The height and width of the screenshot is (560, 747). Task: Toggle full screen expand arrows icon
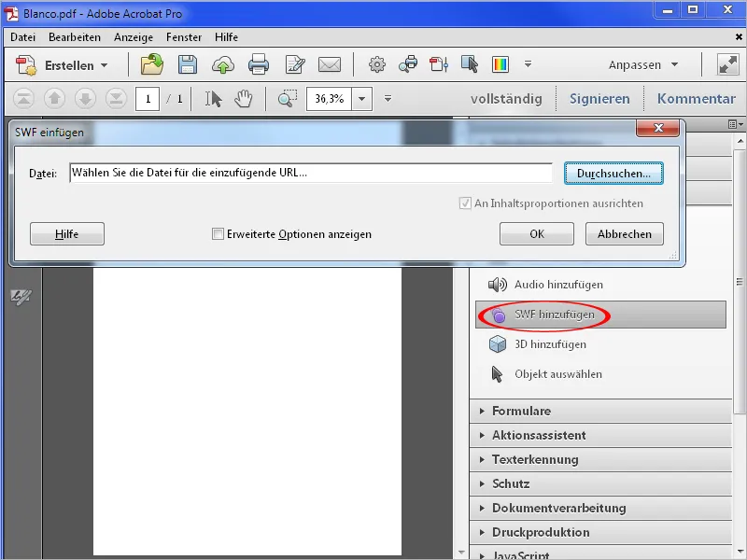(x=728, y=64)
